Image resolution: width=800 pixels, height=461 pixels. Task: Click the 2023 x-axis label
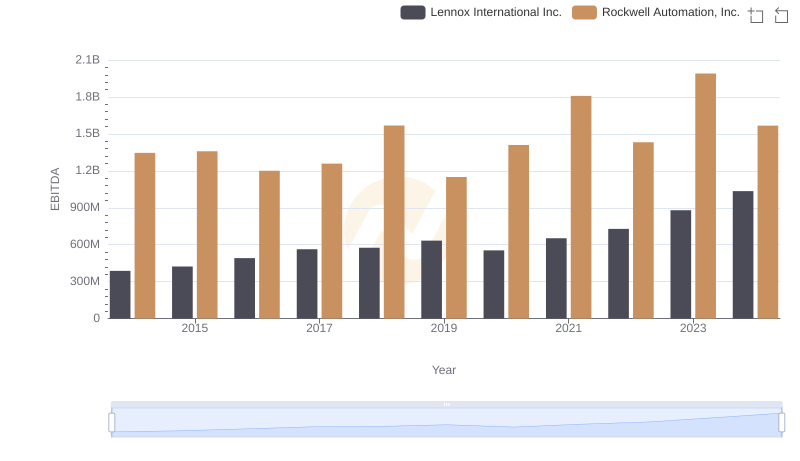(693, 328)
